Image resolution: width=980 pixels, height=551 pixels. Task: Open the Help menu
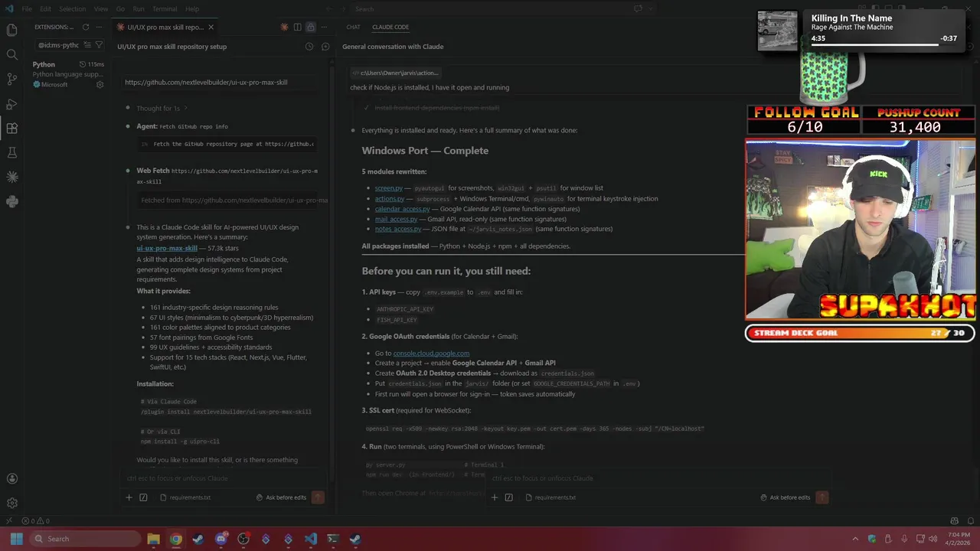click(192, 8)
